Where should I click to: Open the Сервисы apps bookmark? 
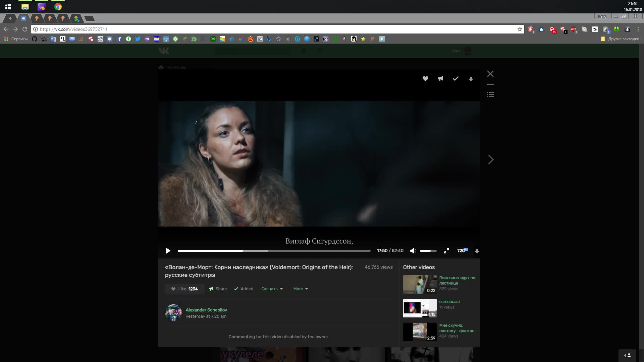16,39
